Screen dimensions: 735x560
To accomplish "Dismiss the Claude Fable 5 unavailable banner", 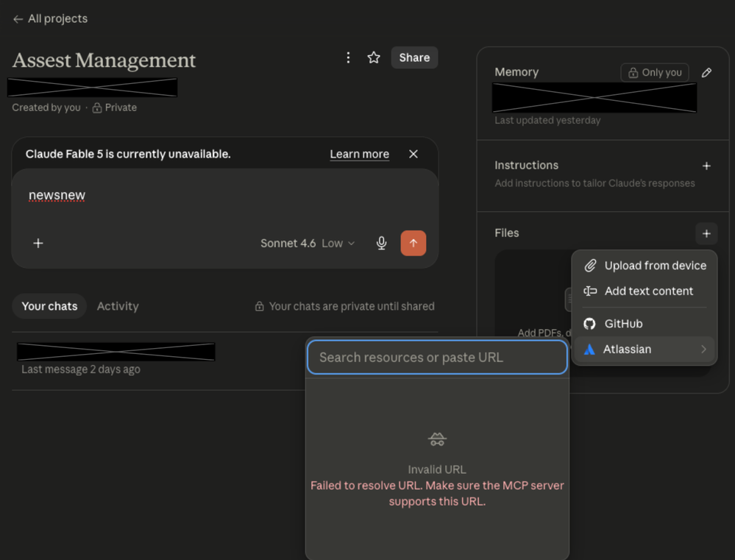I will pyautogui.click(x=413, y=155).
